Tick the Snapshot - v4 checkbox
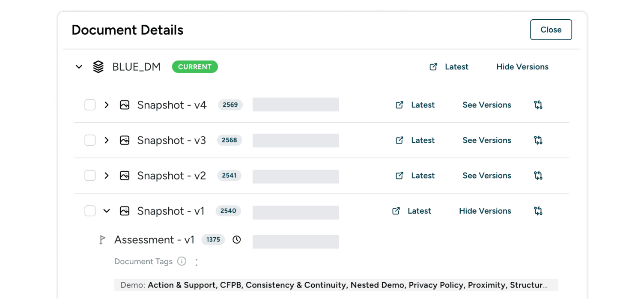 click(x=90, y=105)
